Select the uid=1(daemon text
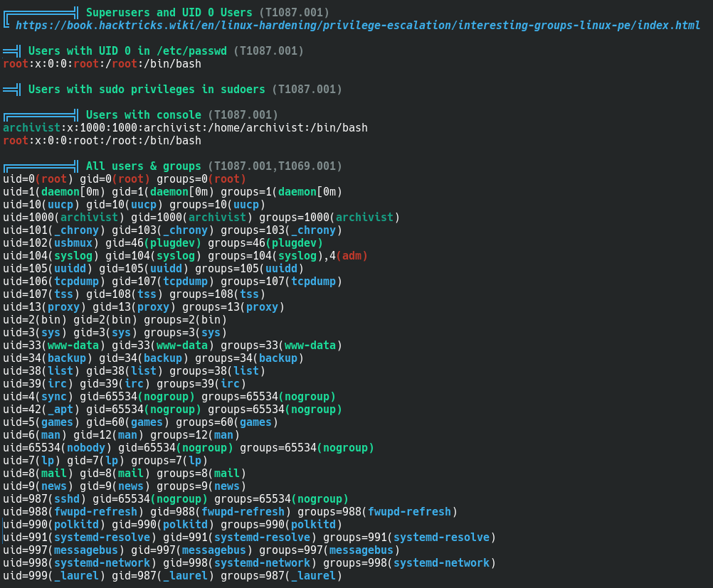 pyautogui.click(x=41, y=192)
